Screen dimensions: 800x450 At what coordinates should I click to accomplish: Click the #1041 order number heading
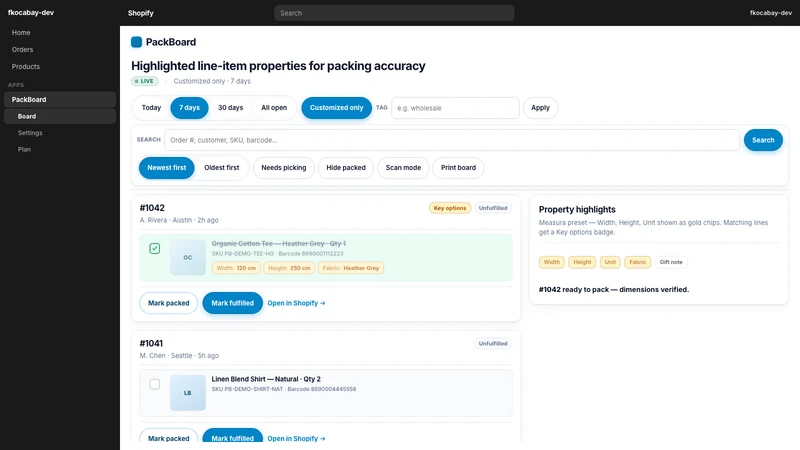(151, 343)
